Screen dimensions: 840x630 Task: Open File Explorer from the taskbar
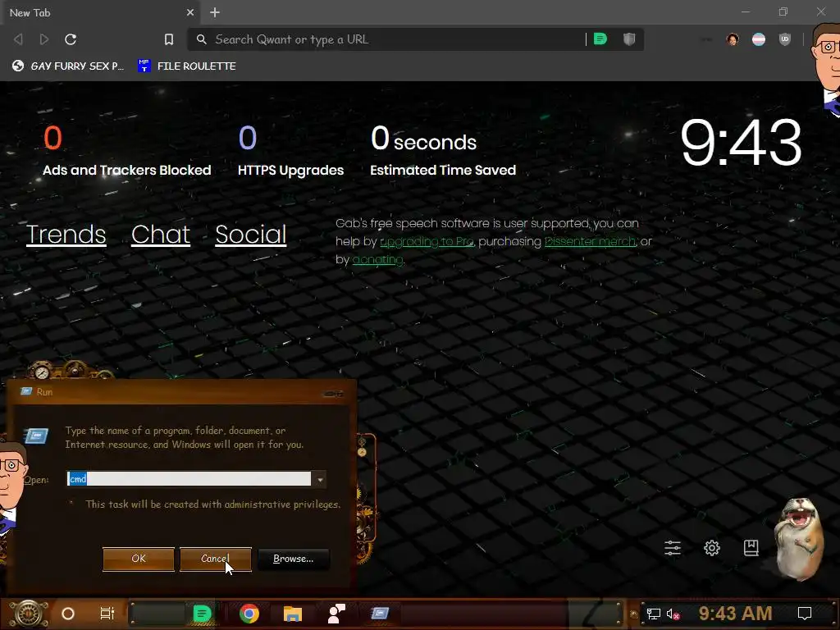click(x=293, y=614)
